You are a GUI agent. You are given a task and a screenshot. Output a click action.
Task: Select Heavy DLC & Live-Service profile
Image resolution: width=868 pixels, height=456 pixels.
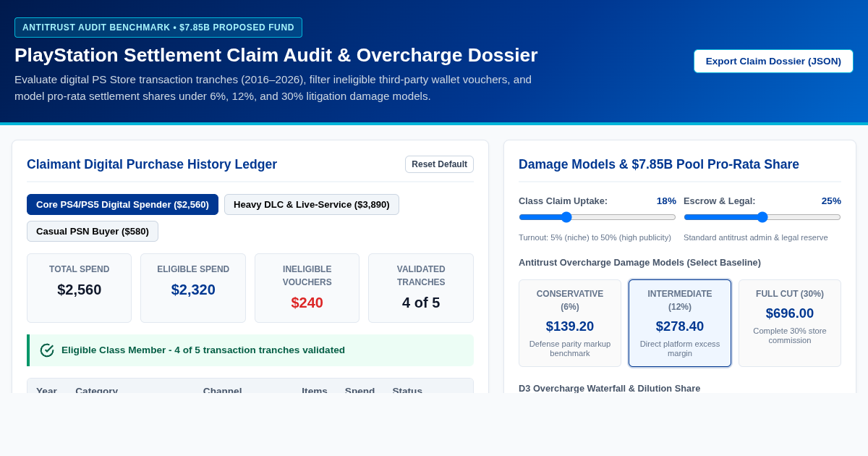tap(312, 204)
